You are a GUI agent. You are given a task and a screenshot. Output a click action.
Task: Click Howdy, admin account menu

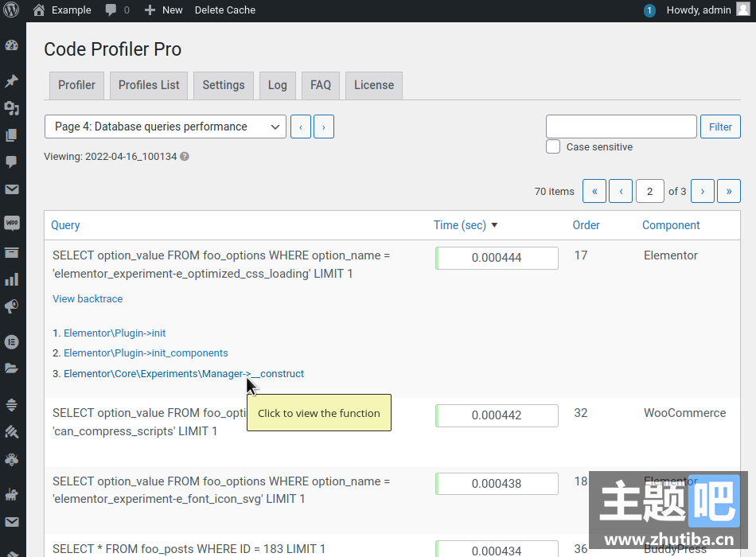click(x=699, y=10)
